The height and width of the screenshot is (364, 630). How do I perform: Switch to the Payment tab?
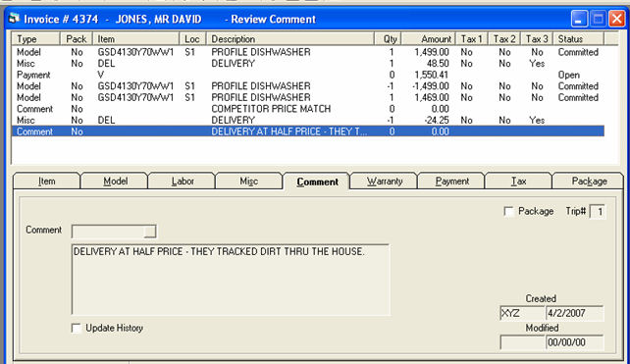(452, 182)
